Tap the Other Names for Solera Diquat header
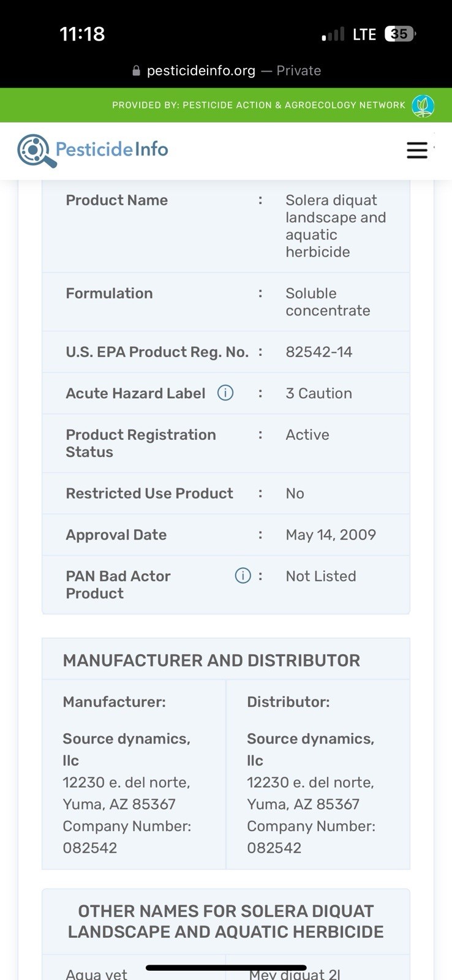Screen dimensions: 452x980 click(226, 921)
